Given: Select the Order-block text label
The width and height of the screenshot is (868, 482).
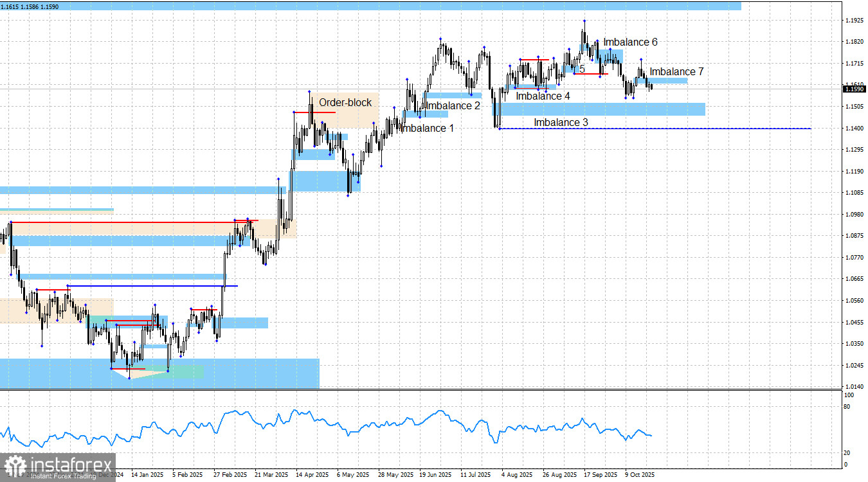Looking at the screenshot, I should pos(345,103).
